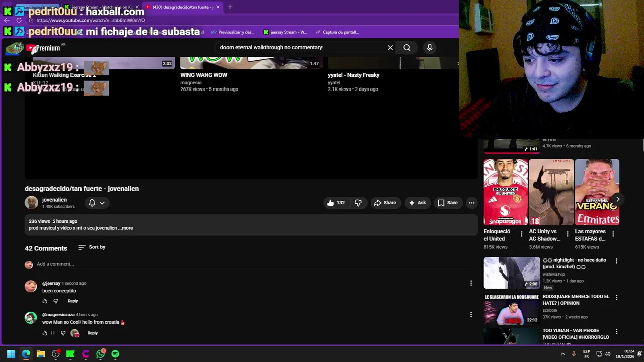Open options for Las mayores ESTAFAS short
This screenshot has width=644, height=362.
(613, 234)
